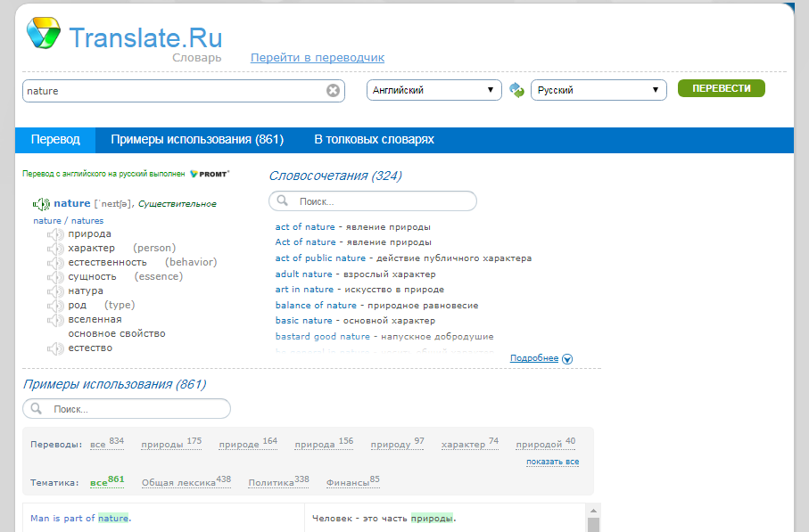Follow the Перейти в переводчик link

(317, 58)
